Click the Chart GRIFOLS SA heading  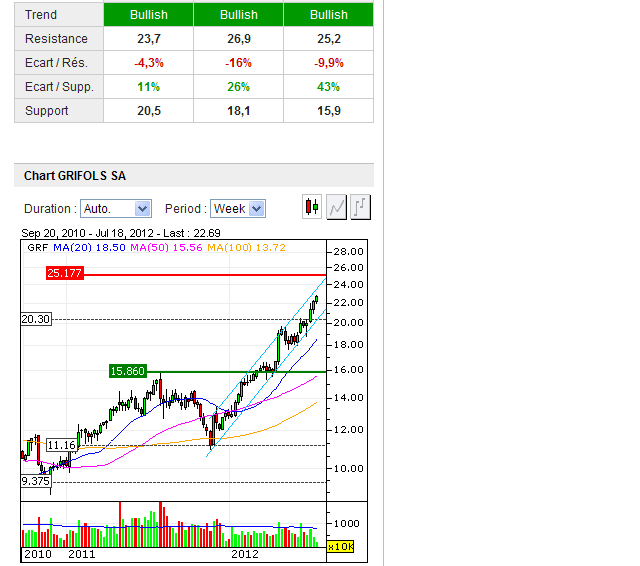pos(75,176)
